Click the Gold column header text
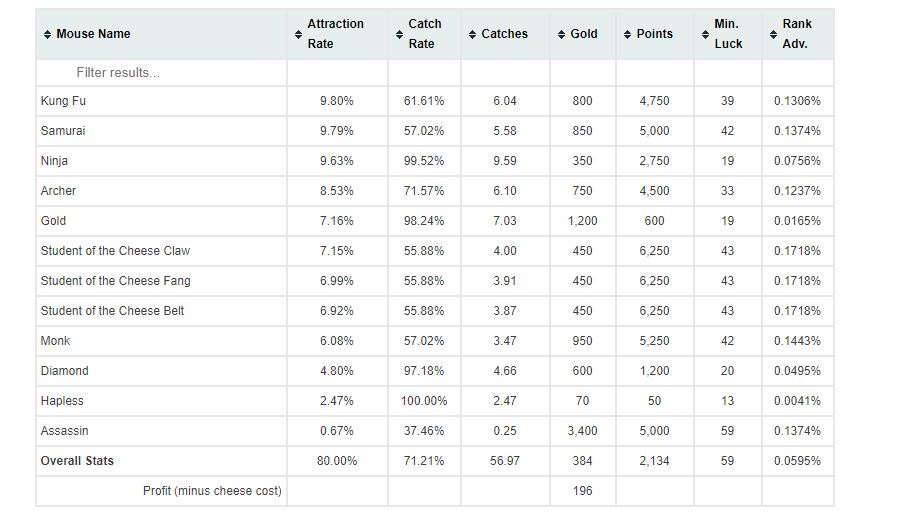This screenshot has height=530, width=903. tap(584, 34)
